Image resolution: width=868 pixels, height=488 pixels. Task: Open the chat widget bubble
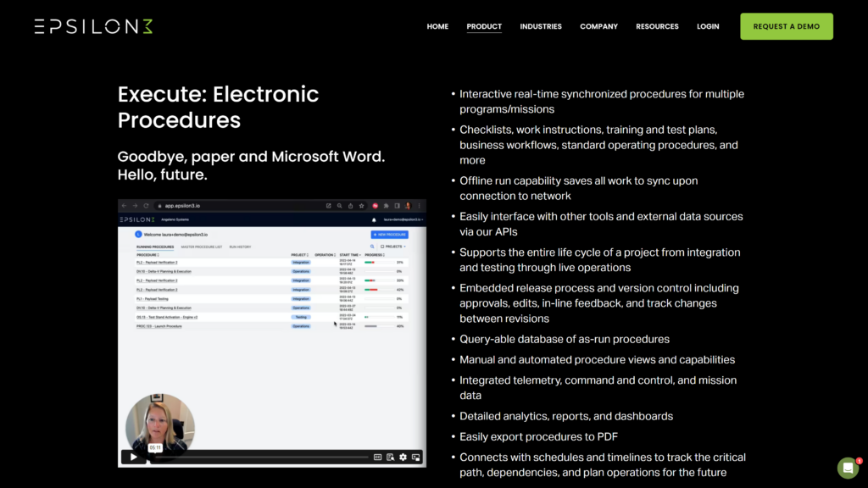coord(848,468)
